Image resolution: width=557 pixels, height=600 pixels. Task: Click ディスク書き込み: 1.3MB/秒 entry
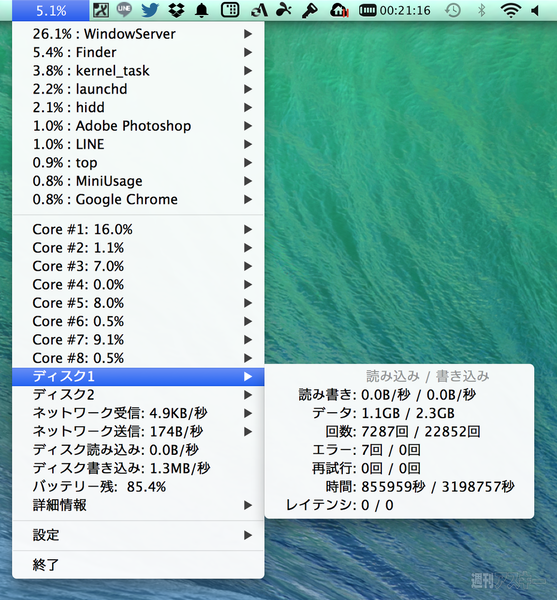point(138,468)
